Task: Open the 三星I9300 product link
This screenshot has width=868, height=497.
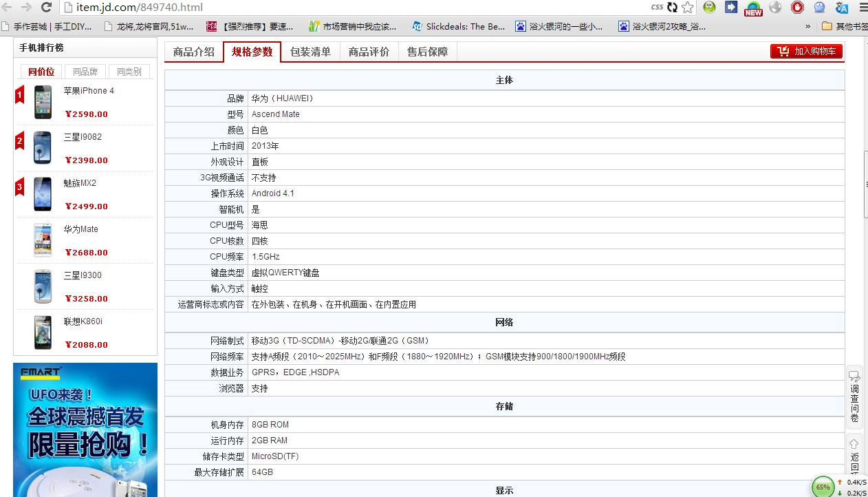Action: click(83, 275)
